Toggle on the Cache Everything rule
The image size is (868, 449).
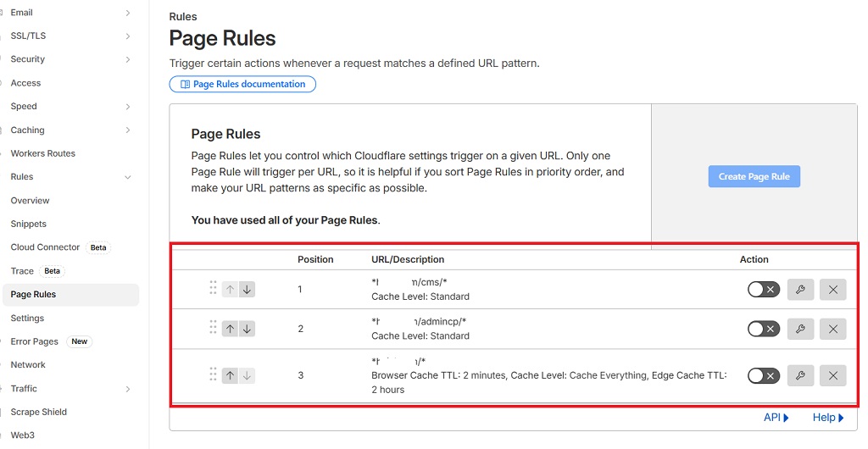763,375
